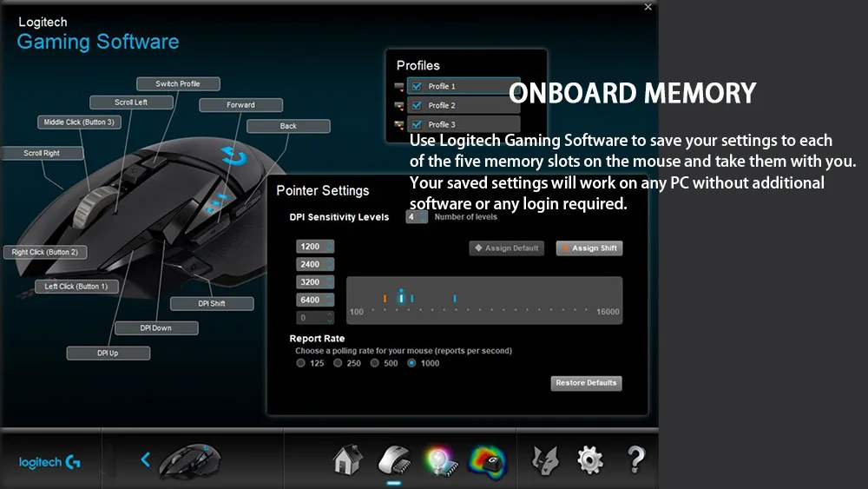Open the Home icon in bottom bar

coord(348,459)
